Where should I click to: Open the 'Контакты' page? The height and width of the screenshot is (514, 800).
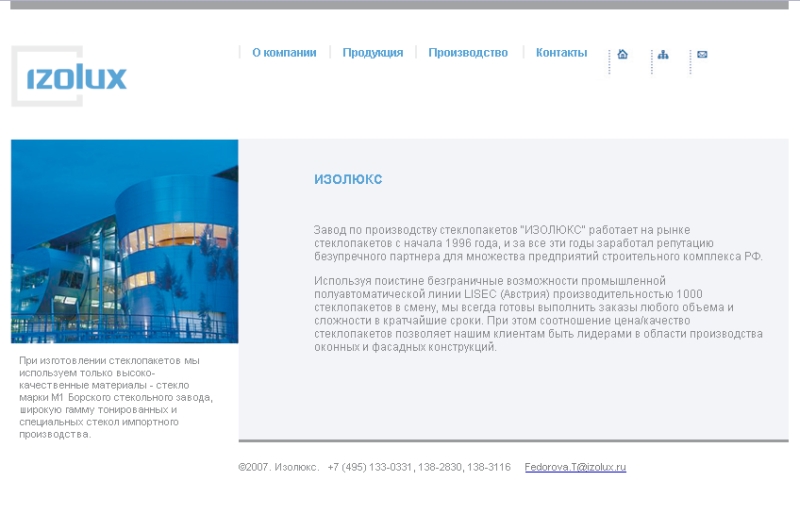pos(561,53)
